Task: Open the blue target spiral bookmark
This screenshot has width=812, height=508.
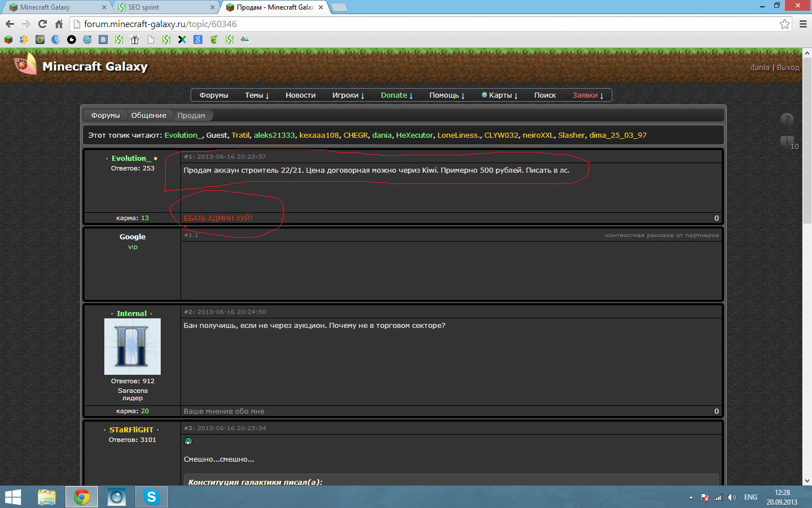Action: click(87, 40)
